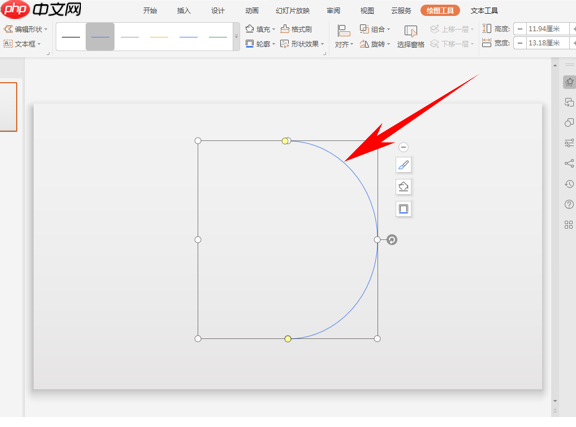Click the floating outline icon beside shape

(403, 209)
